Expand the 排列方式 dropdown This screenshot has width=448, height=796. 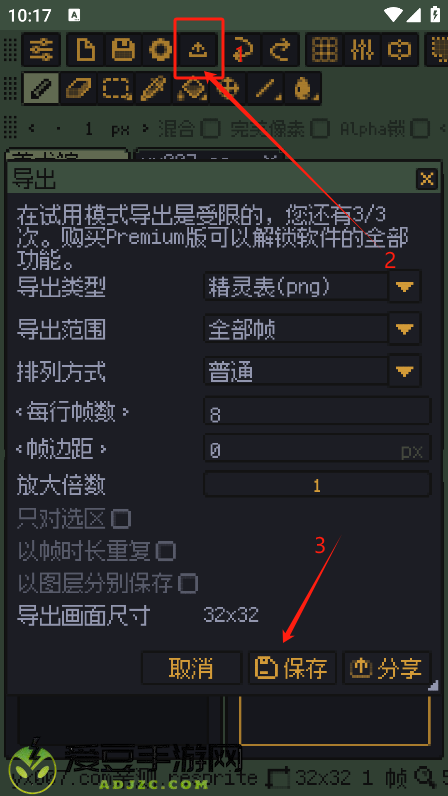(405, 372)
